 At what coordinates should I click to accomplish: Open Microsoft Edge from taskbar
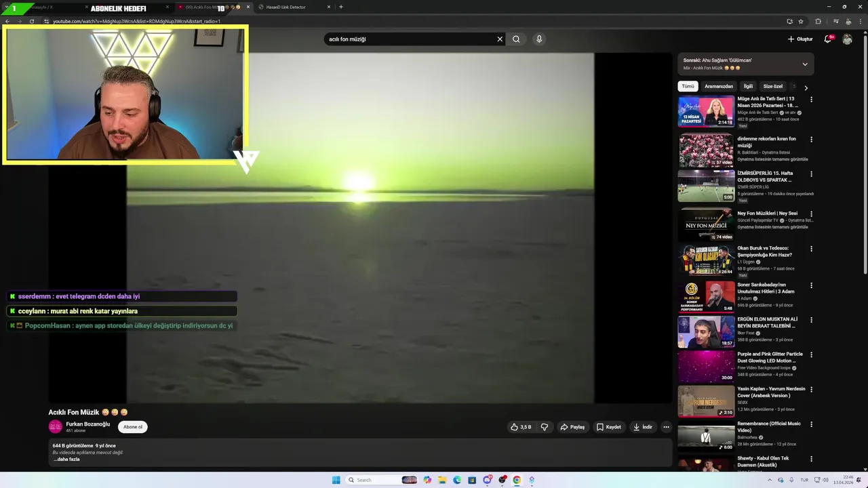456,480
